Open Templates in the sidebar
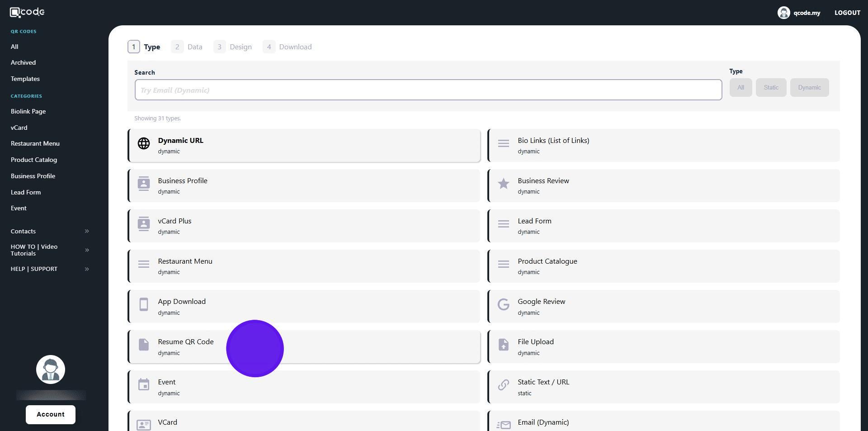 25,79
